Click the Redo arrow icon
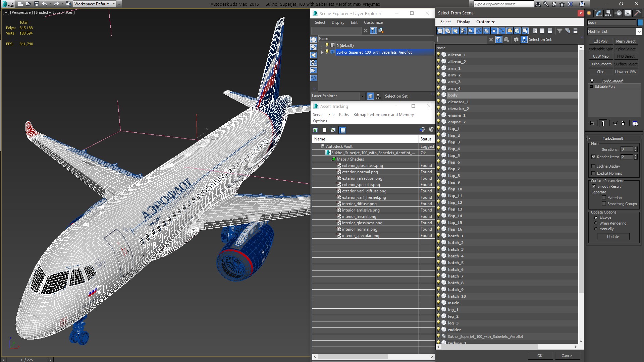This screenshot has width=644, height=362. (x=56, y=4)
